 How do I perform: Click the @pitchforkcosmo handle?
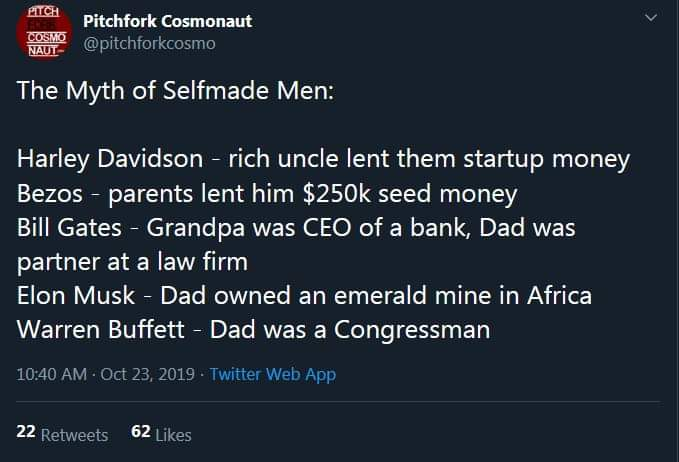(x=150, y=44)
